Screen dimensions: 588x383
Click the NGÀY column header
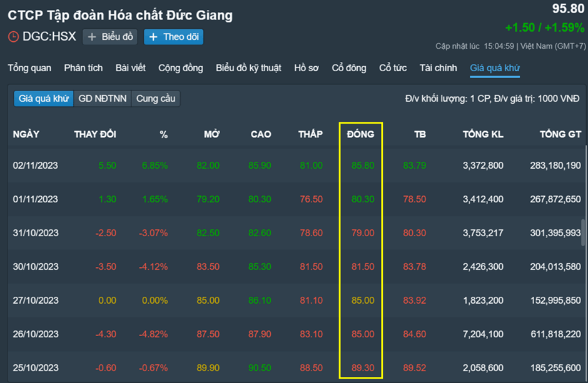(x=26, y=134)
